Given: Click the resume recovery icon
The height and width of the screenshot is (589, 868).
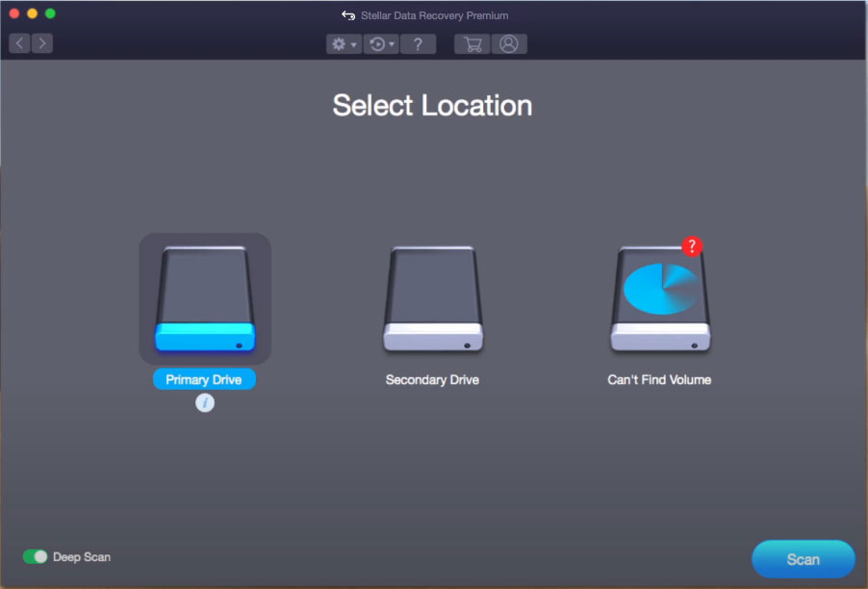Looking at the screenshot, I should pyautogui.click(x=375, y=43).
